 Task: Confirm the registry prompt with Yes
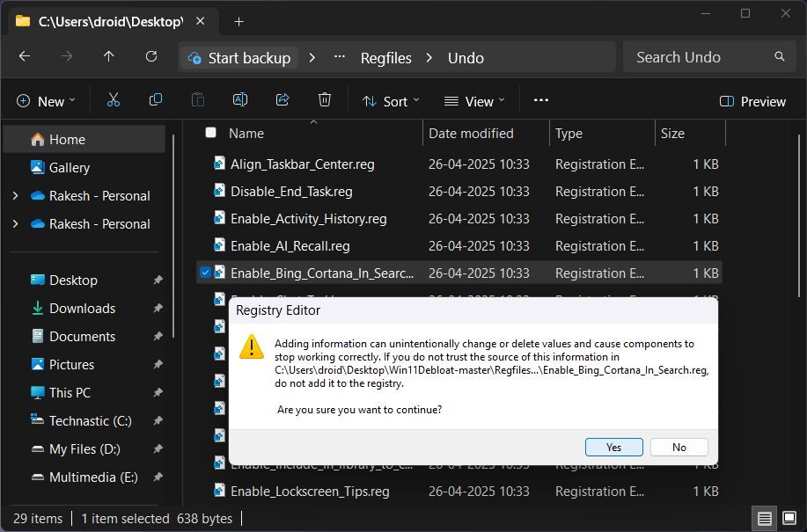click(614, 448)
